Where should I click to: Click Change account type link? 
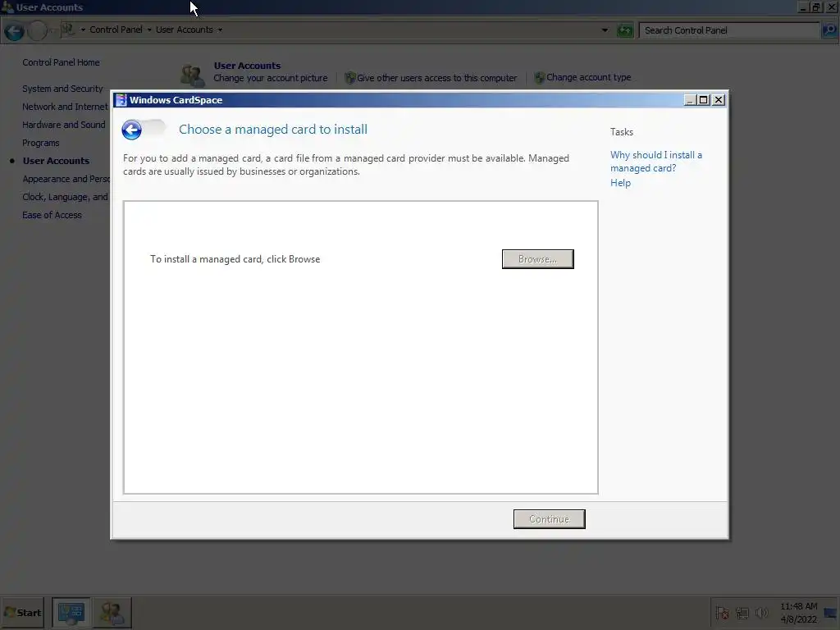pyautogui.click(x=588, y=78)
